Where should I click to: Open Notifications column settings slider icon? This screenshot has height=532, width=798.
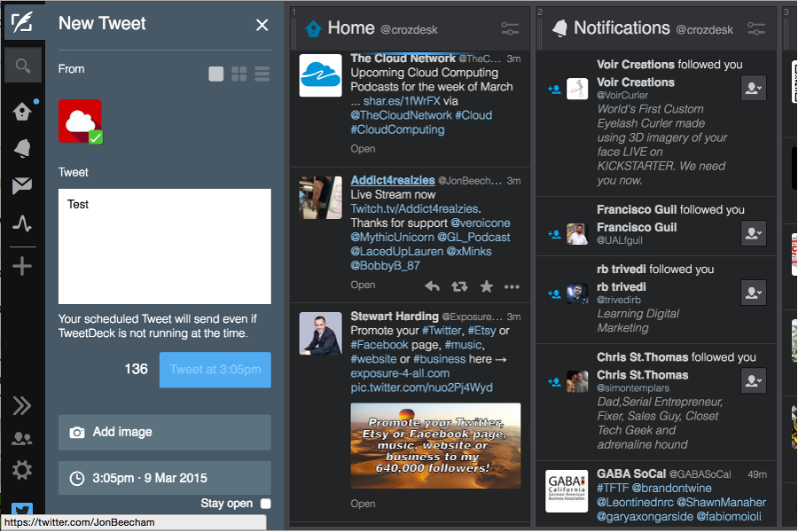coord(756,28)
